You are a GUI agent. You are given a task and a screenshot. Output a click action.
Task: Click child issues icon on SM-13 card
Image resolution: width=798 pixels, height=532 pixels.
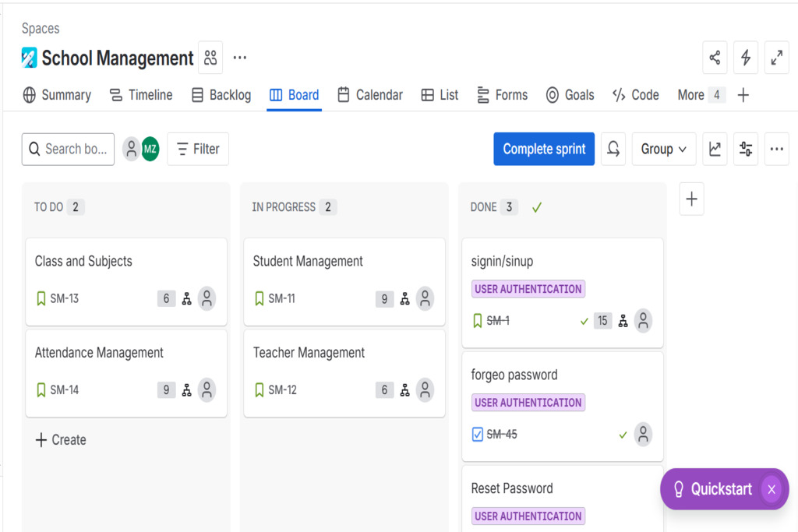pos(187,298)
